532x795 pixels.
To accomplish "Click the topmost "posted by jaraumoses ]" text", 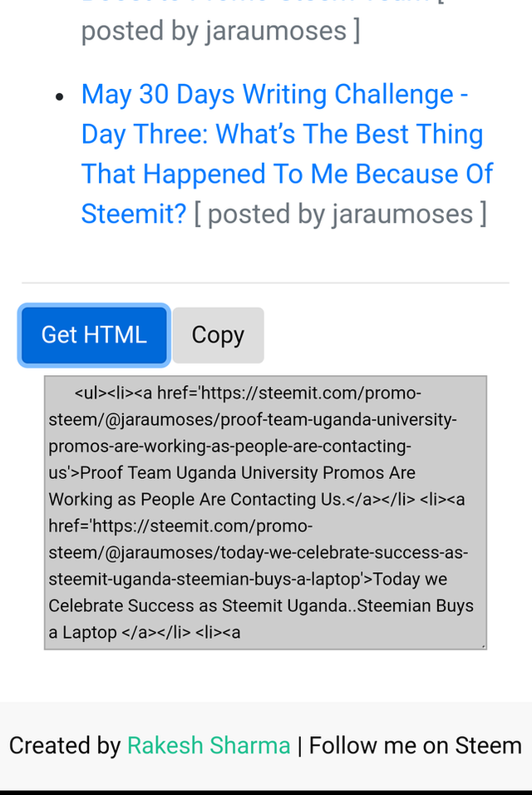I will [x=220, y=32].
